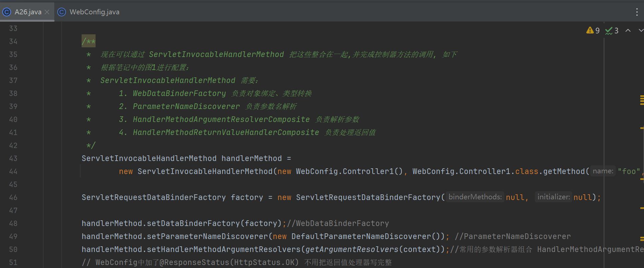The width and height of the screenshot is (644, 268).
Task: Go to next highlighted error arrow
Action: click(641, 30)
